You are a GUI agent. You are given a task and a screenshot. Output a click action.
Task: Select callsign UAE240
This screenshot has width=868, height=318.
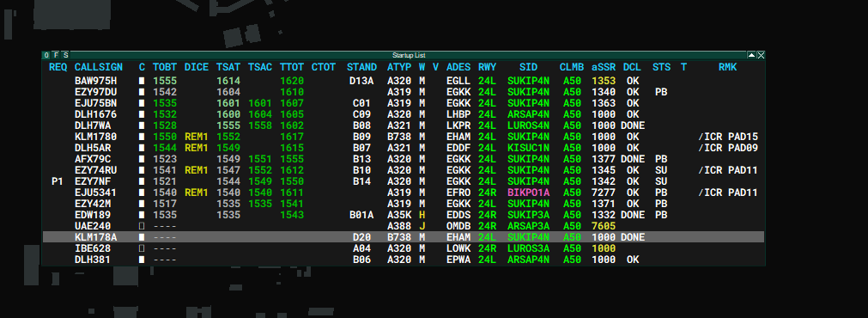(x=93, y=226)
